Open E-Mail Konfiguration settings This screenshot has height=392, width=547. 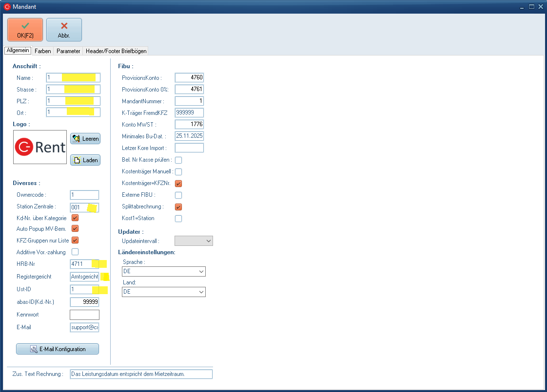click(x=58, y=349)
